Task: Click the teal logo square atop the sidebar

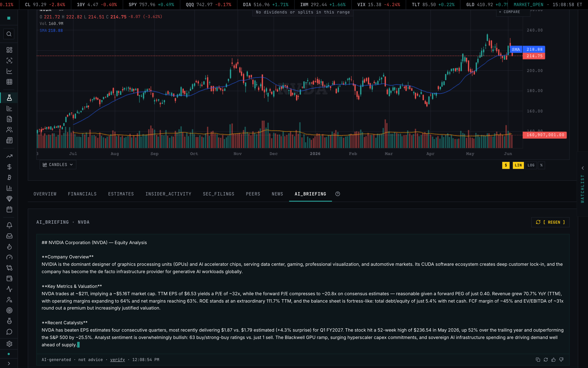Action: [9, 18]
